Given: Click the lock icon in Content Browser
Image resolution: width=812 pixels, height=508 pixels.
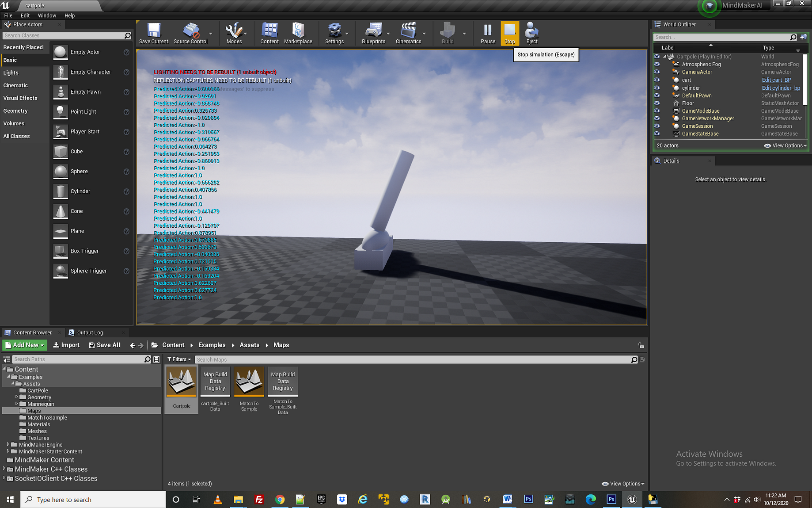Looking at the screenshot, I should [641, 345].
